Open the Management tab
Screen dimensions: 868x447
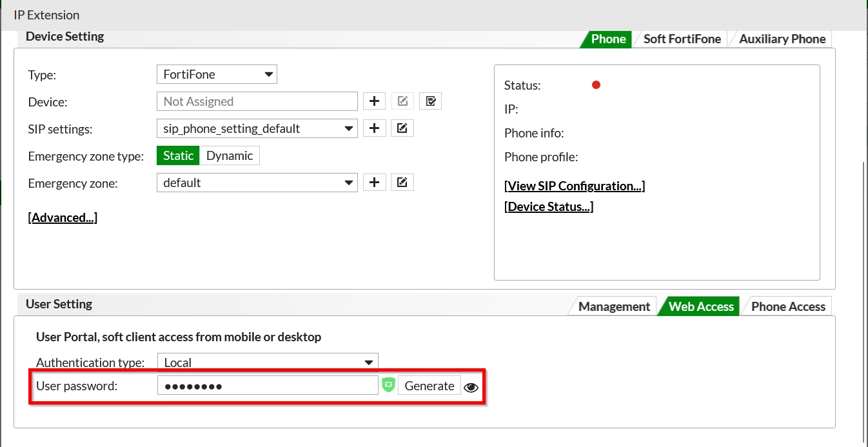pos(614,306)
